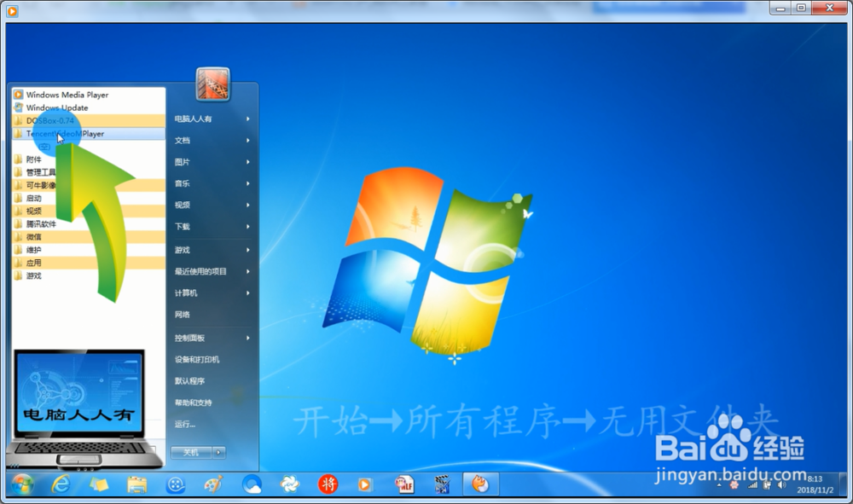The width and height of the screenshot is (853, 504).
Task: Click the user account picture in Start menu
Action: click(212, 84)
